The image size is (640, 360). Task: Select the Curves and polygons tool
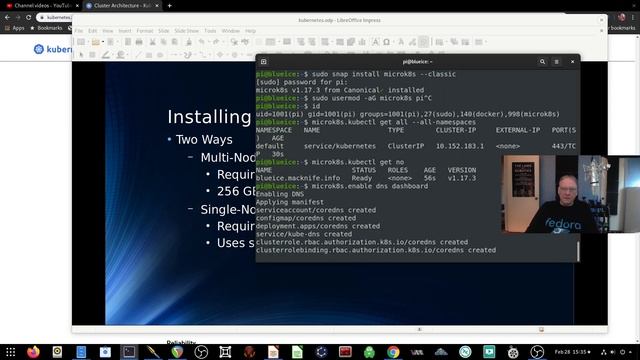point(188,55)
